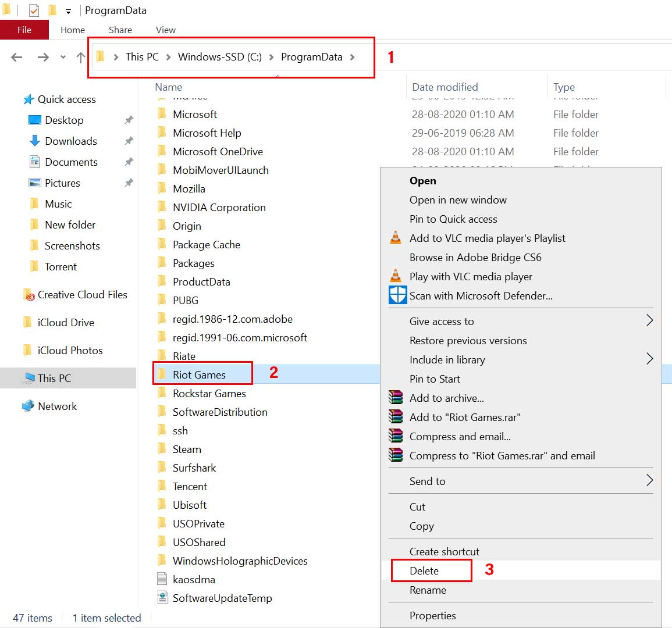Click Defender shield icon in context menu
672x628 pixels.
pos(397,295)
